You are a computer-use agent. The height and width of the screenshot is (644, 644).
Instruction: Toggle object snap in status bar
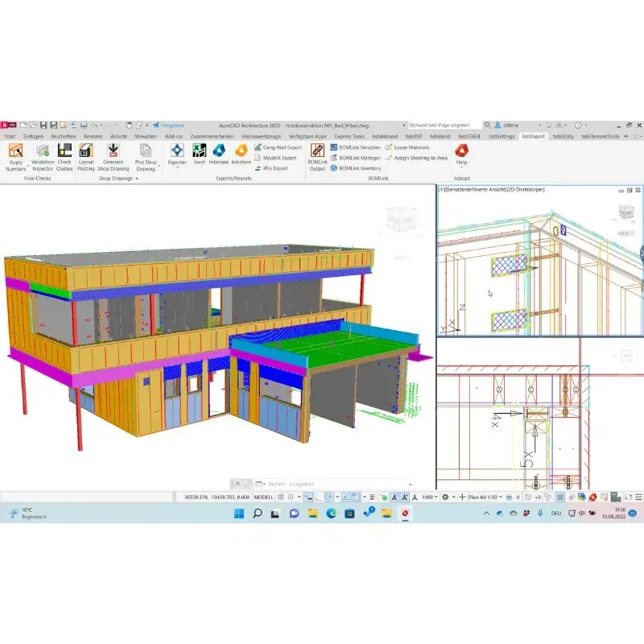[x=356, y=497]
